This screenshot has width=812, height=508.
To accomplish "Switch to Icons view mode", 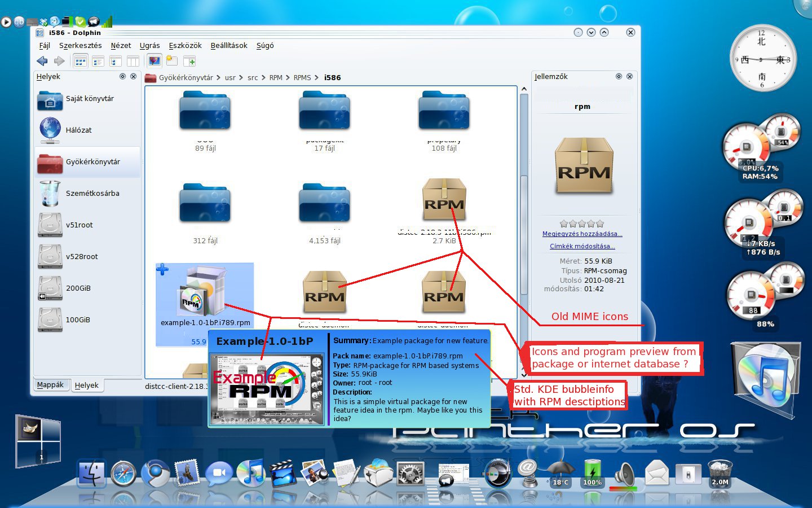I will tap(81, 61).
